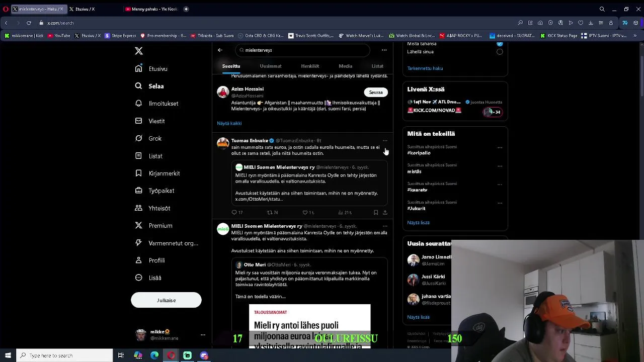Click Windows taskbar search box
The image size is (644, 362).
pos(64,355)
